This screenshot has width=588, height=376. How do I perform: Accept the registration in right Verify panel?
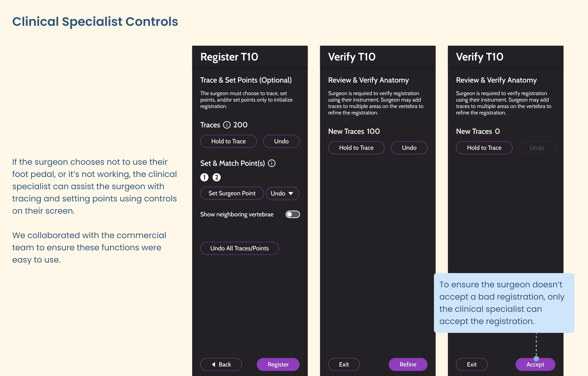click(535, 364)
